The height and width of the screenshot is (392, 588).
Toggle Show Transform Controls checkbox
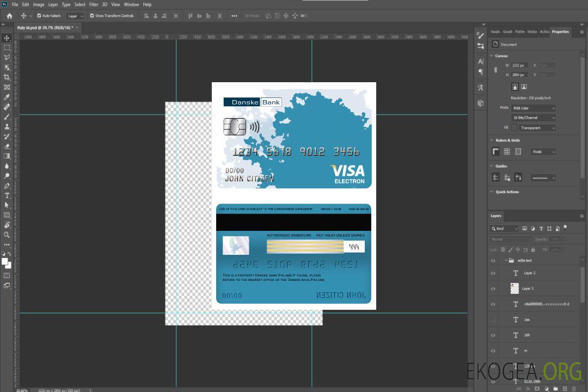point(92,16)
